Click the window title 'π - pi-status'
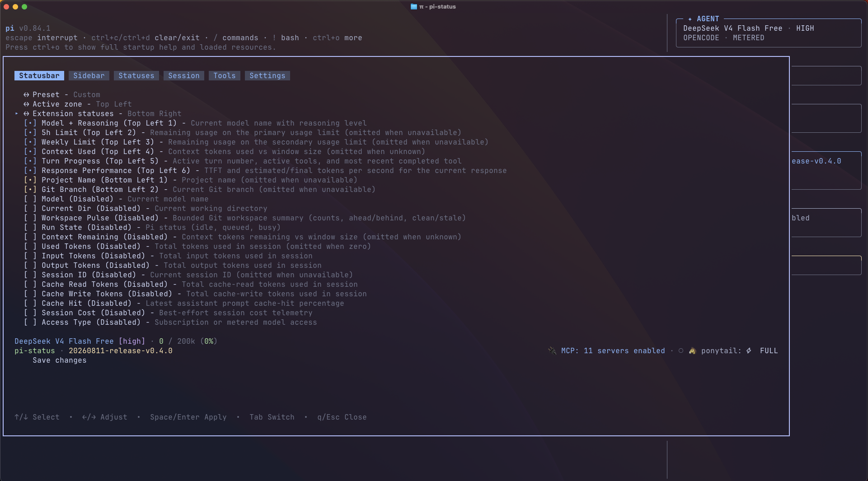868x481 pixels. coord(437,7)
